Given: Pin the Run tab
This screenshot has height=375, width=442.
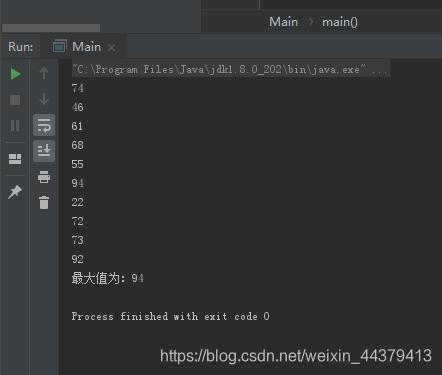Looking at the screenshot, I should click(15, 192).
